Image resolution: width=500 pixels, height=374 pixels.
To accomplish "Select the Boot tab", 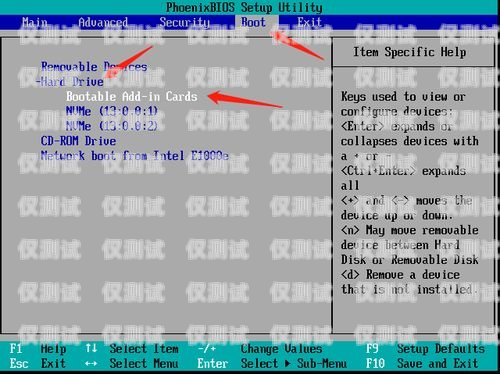I will pos(253,22).
